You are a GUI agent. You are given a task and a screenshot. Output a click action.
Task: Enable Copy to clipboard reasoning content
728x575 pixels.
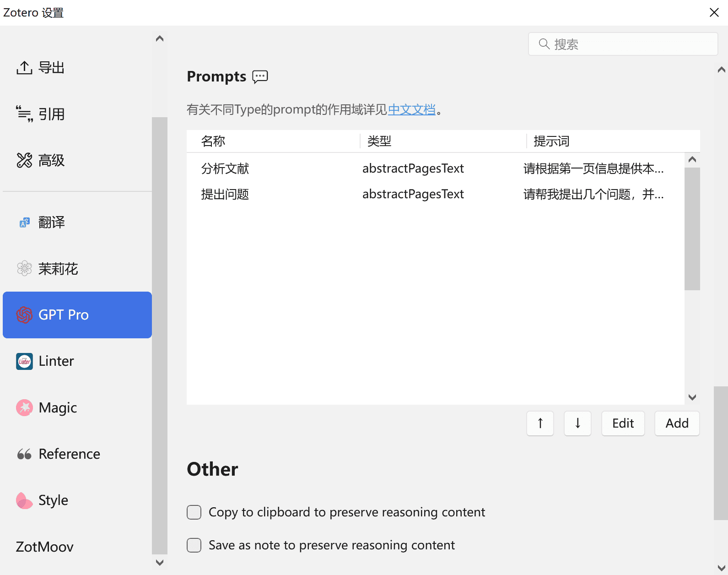(x=194, y=512)
